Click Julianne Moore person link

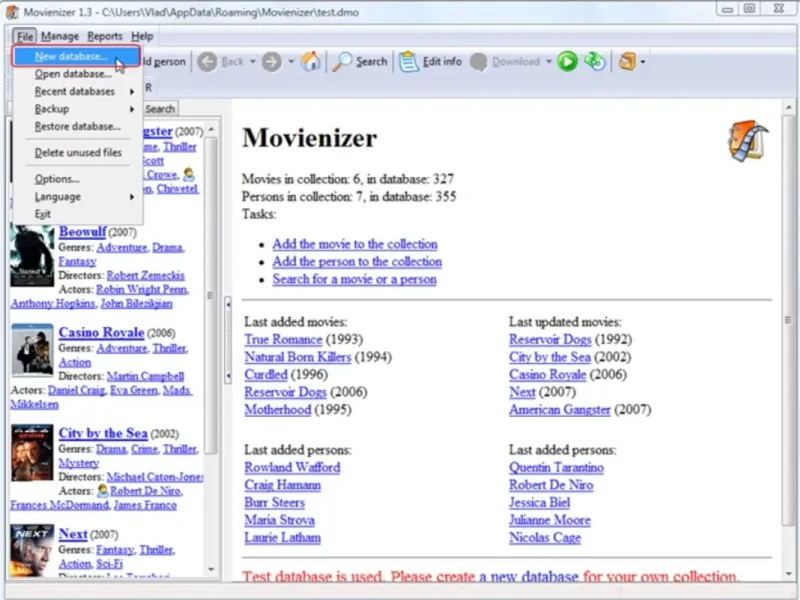coord(549,520)
